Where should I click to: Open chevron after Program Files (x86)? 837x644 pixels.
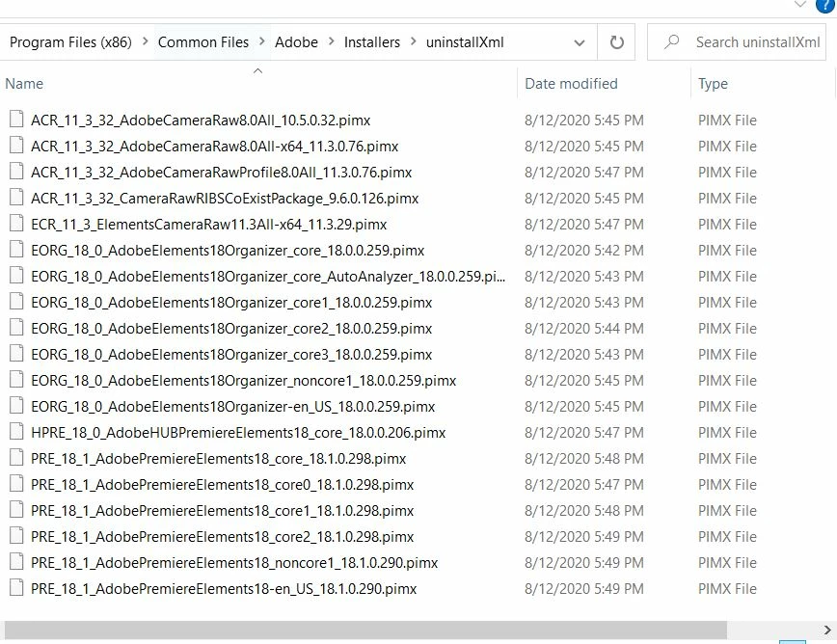point(146,41)
